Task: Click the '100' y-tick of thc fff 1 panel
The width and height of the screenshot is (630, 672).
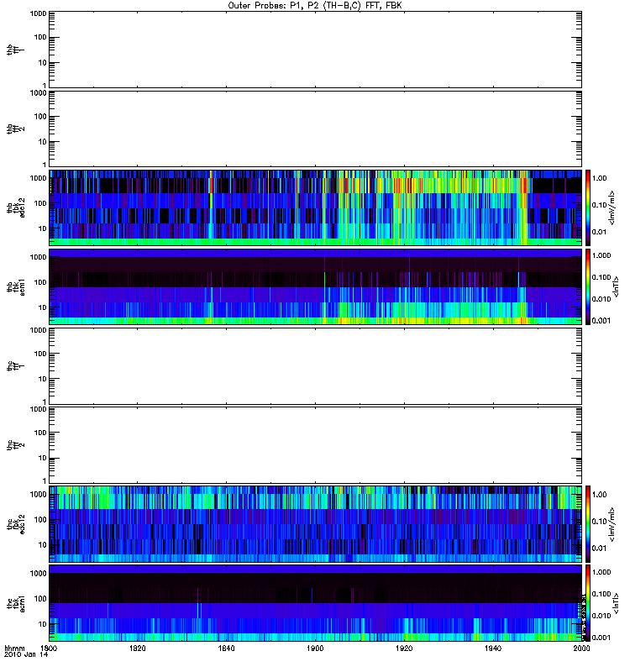Action: (x=40, y=354)
